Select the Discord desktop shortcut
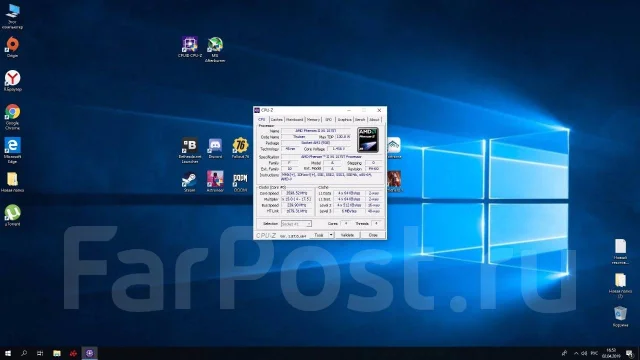 (x=215, y=148)
